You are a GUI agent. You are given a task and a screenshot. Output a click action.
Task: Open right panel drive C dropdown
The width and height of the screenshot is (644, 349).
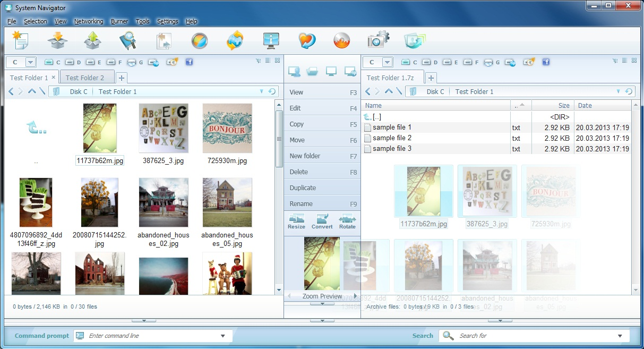(x=387, y=62)
